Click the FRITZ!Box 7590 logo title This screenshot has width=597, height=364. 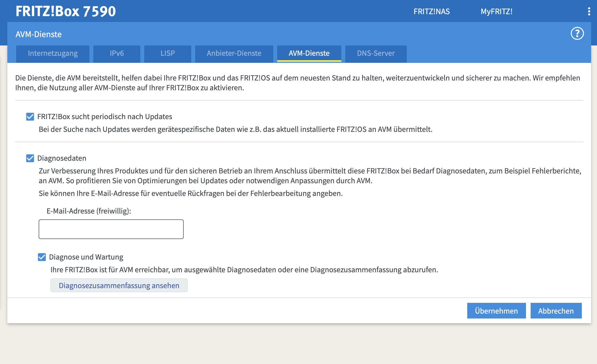pyautogui.click(x=66, y=11)
